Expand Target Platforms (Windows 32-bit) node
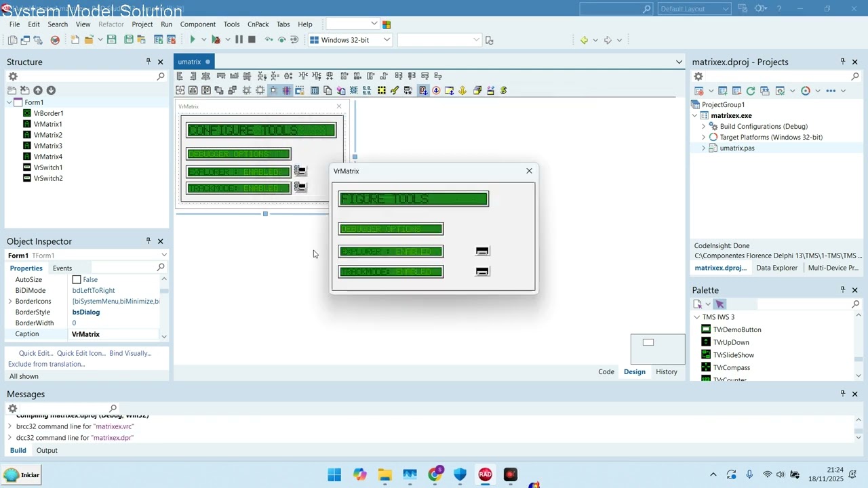This screenshot has width=868, height=488. 704,137
